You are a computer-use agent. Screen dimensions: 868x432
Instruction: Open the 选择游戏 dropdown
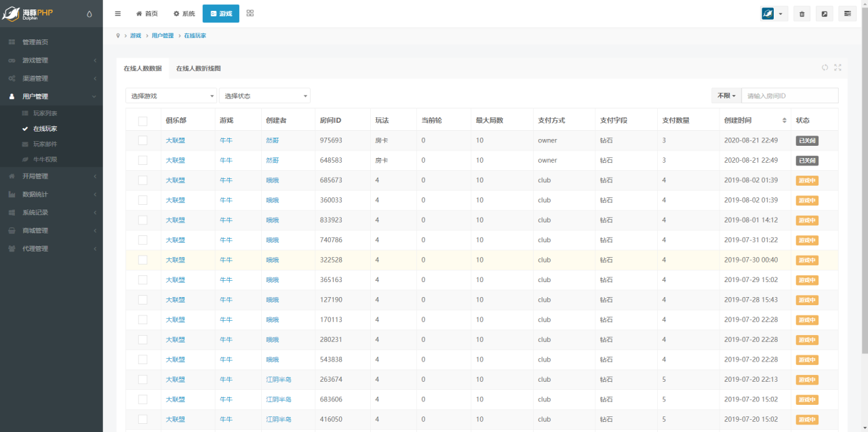point(171,96)
